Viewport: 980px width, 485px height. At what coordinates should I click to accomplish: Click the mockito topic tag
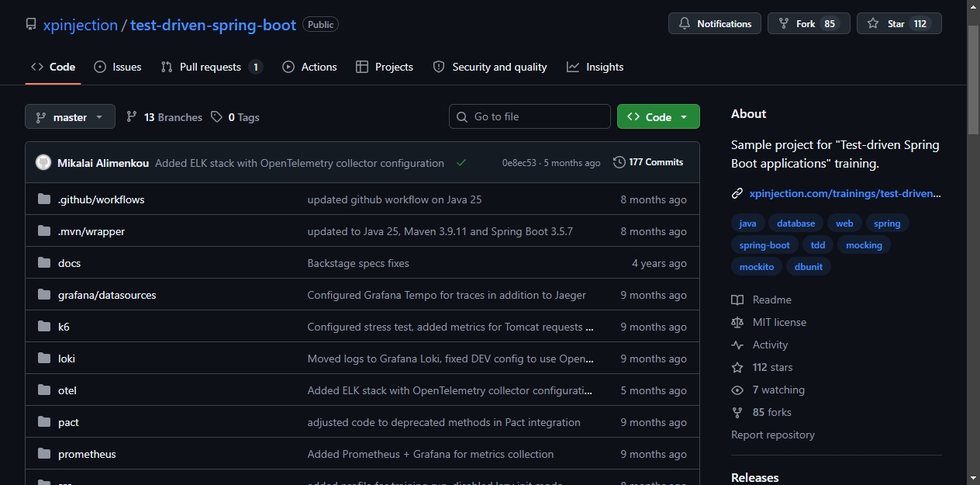pos(757,267)
